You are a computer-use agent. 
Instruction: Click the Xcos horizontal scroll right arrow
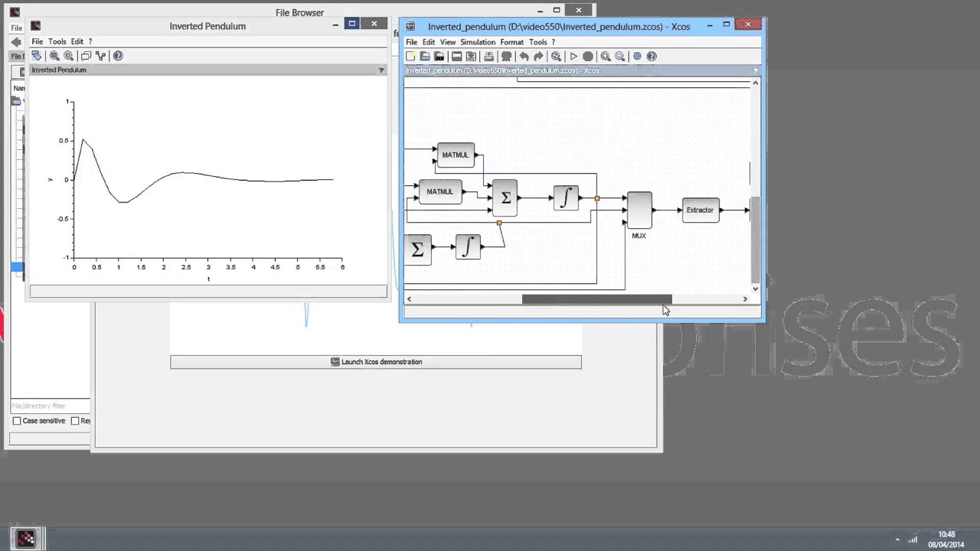[x=745, y=299]
